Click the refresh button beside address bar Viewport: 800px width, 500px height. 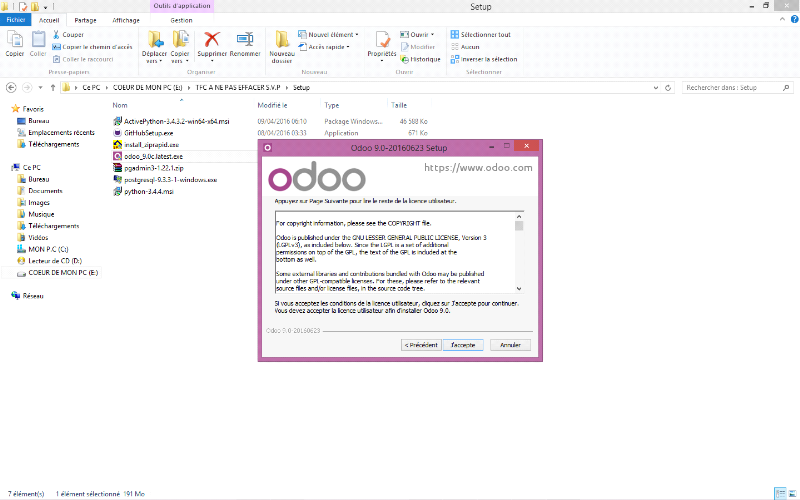(668, 88)
